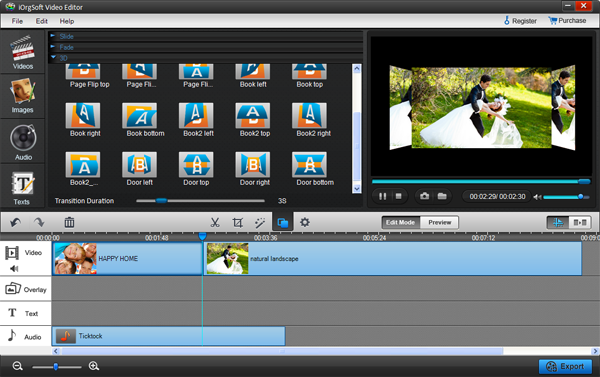The image size is (600, 377).
Task: Select the Text track header
Action: pyautogui.click(x=26, y=313)
